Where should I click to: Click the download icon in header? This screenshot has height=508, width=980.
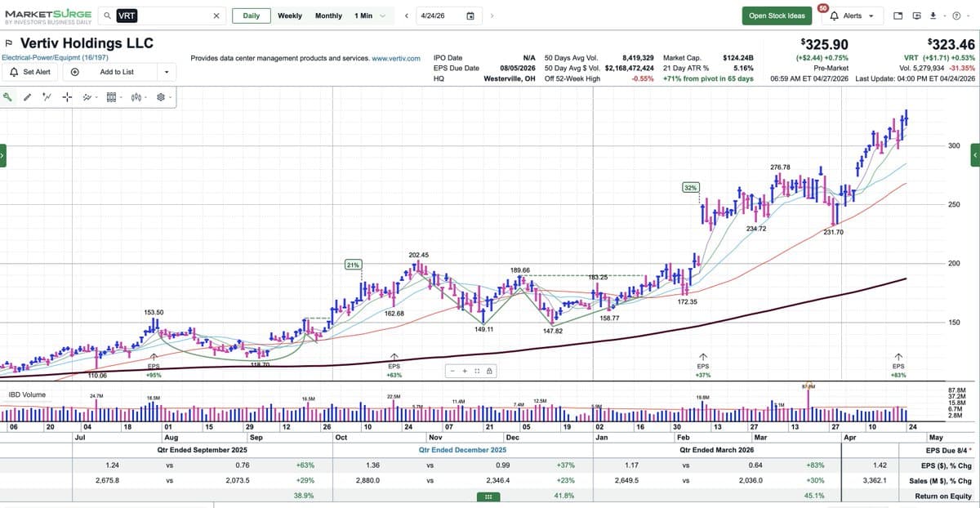932,16
